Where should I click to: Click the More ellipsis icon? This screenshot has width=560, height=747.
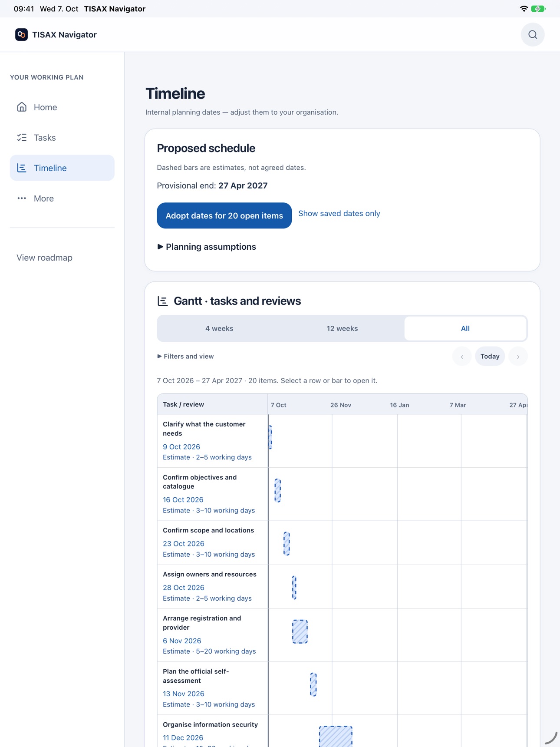click(x=22, y=198)
